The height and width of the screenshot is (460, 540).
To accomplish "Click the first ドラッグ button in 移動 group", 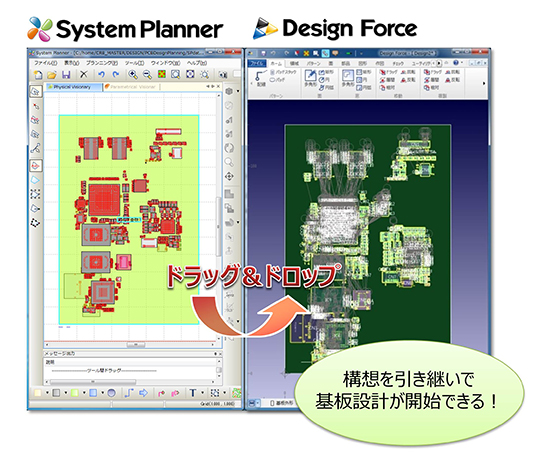I will click(x=388, y=72).
